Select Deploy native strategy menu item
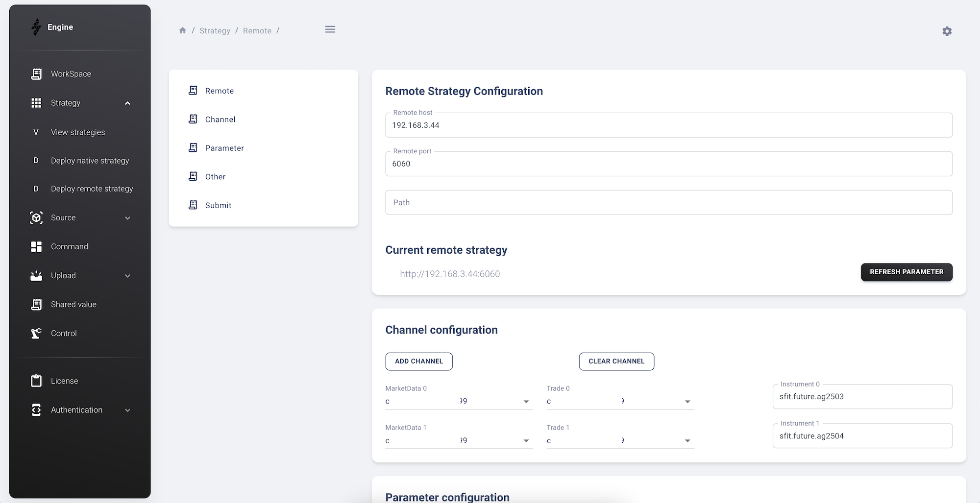Viewport: 980px width, 503px height. (x=90, y=161)
